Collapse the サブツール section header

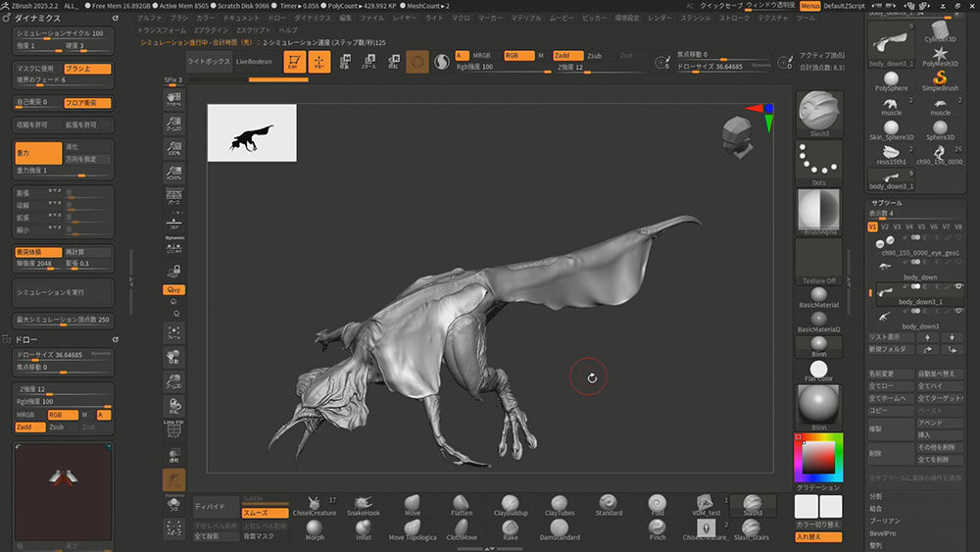point(886,203)
